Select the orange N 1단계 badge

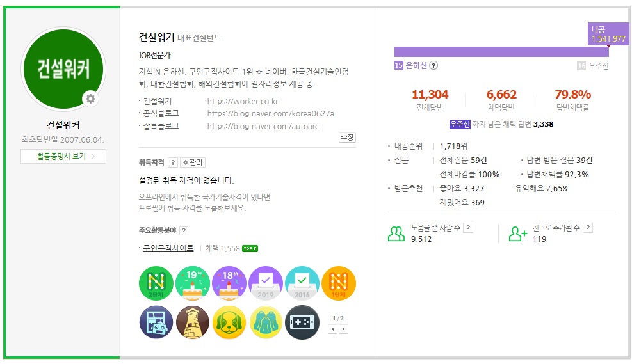[339, 283]
